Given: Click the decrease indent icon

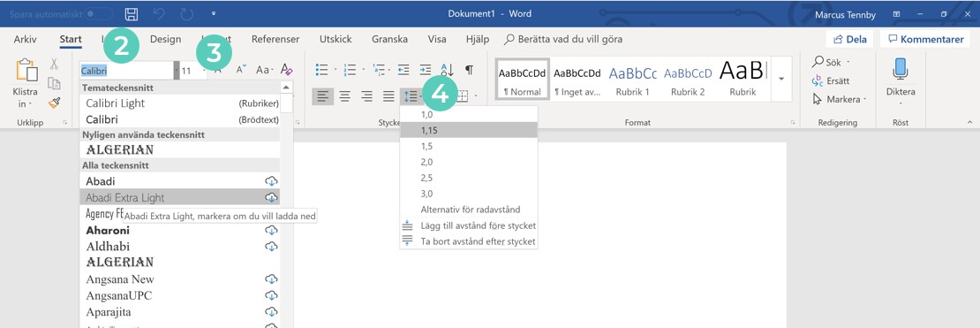Looking at the screenshot, I should (403, 70).
